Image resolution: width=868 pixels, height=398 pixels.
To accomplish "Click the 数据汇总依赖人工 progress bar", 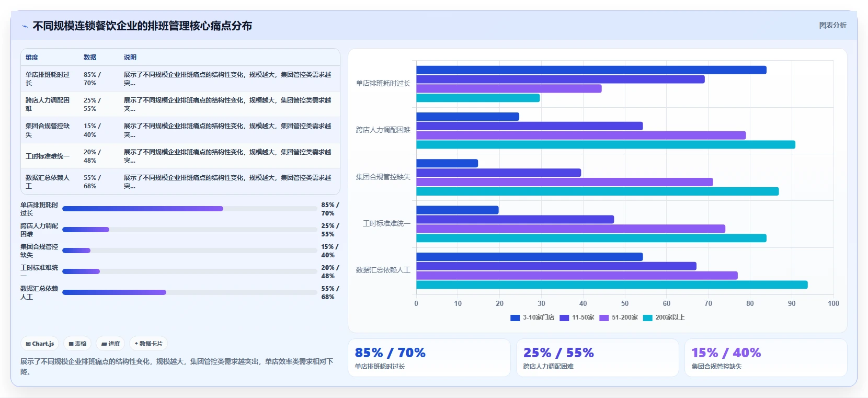I will click(x=190, y=292).
